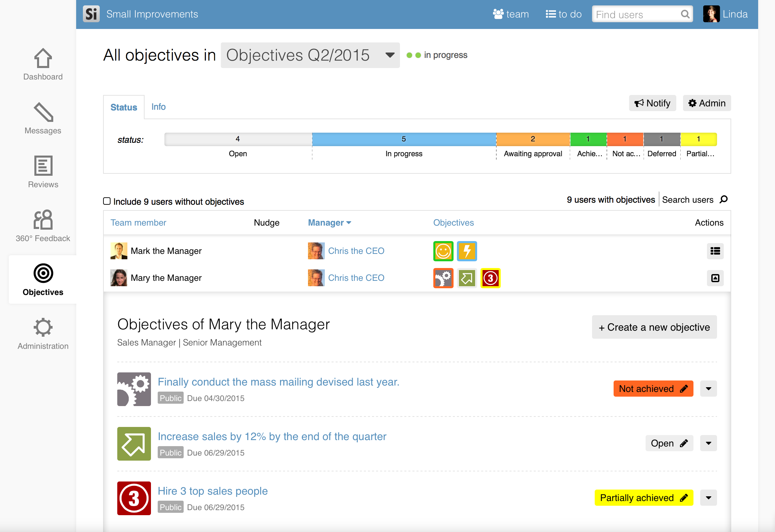
Task: Open the Objectives Q2/2015 cycle dropdown
Action: tap(310, 55)
